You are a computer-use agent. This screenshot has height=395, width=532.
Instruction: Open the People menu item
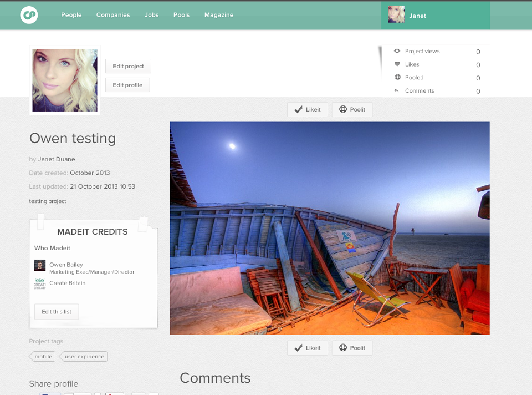point(71,15)
